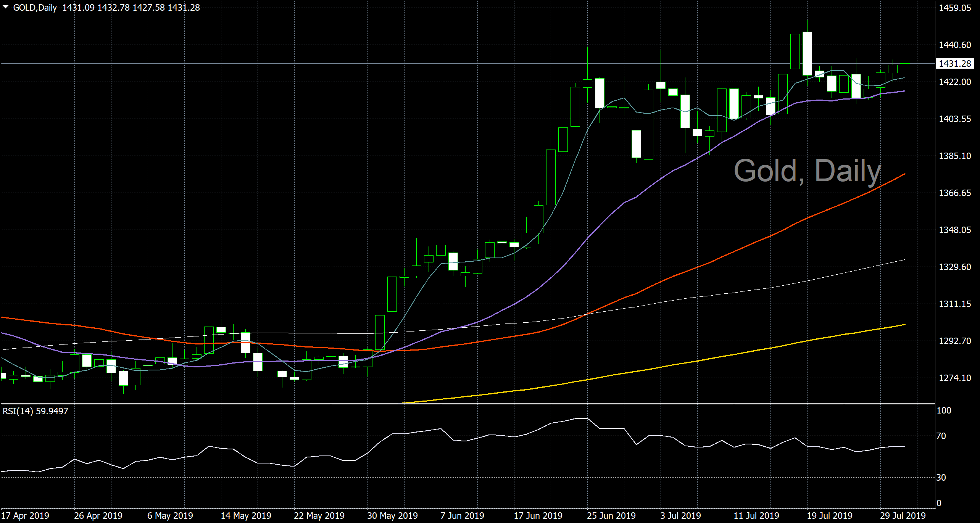Click the 3 Jul 2019 date label
Image resolution: width=980 pixels, height=523 pixels.
(680, 516)
